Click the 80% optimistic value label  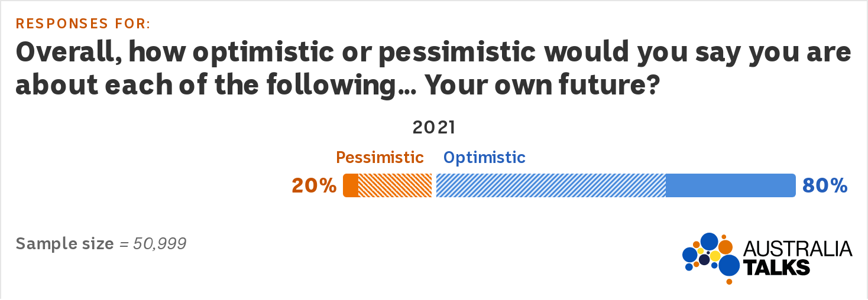pos(825,186)
